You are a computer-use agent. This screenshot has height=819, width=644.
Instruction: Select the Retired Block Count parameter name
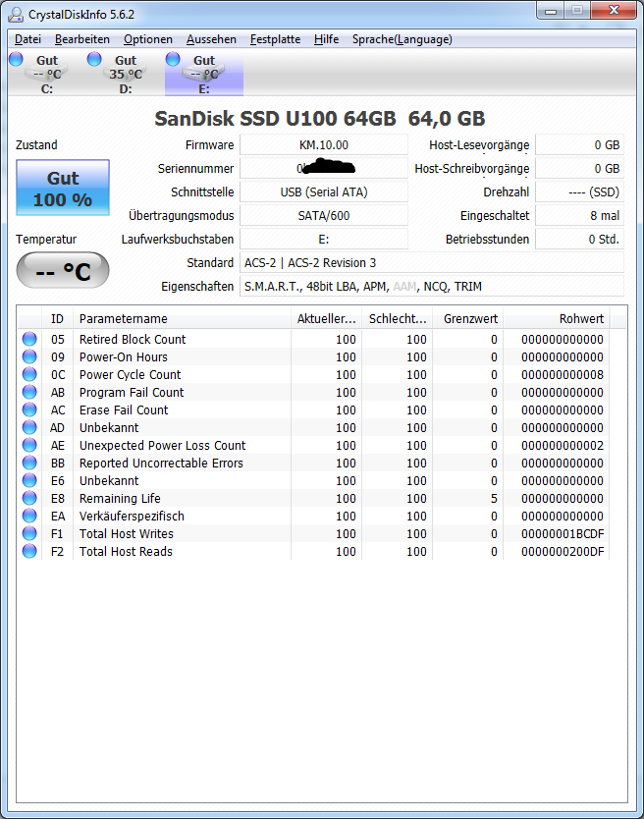133,339
